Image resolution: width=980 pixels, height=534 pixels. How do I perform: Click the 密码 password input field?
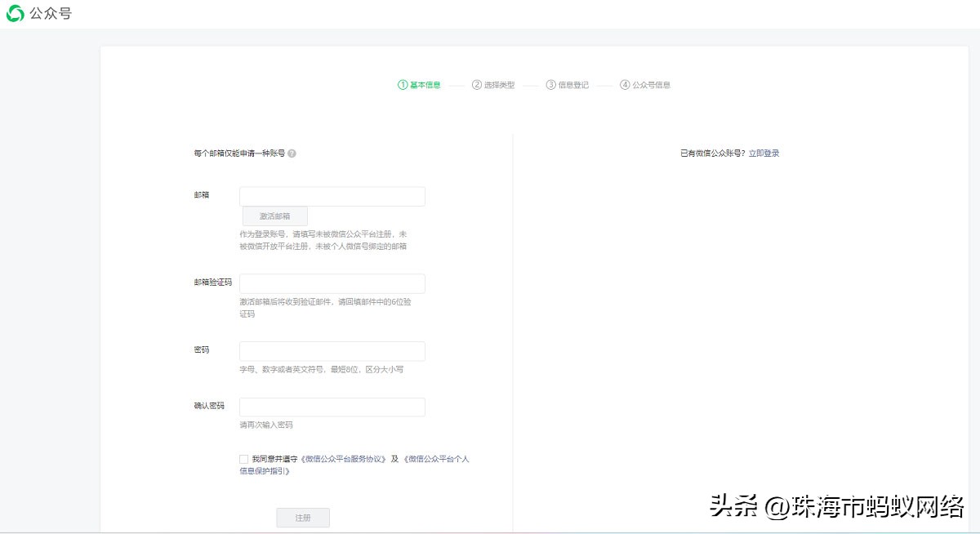point(332,351)
